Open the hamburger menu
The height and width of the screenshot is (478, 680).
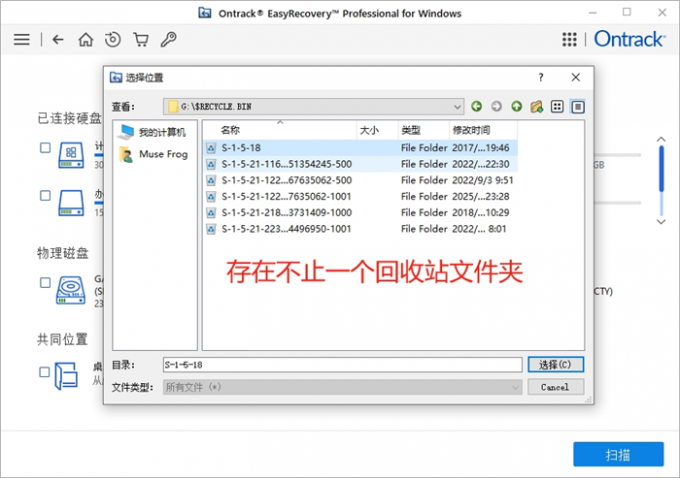coord(21,39)
